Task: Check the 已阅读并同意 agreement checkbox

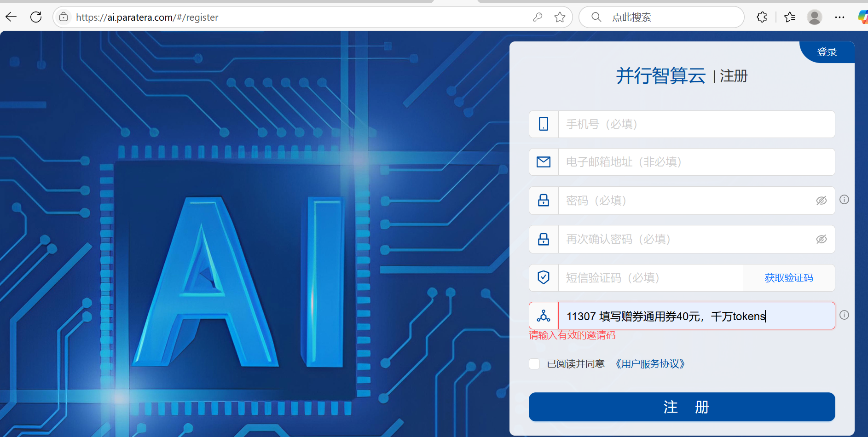Action: click(534, 364)
